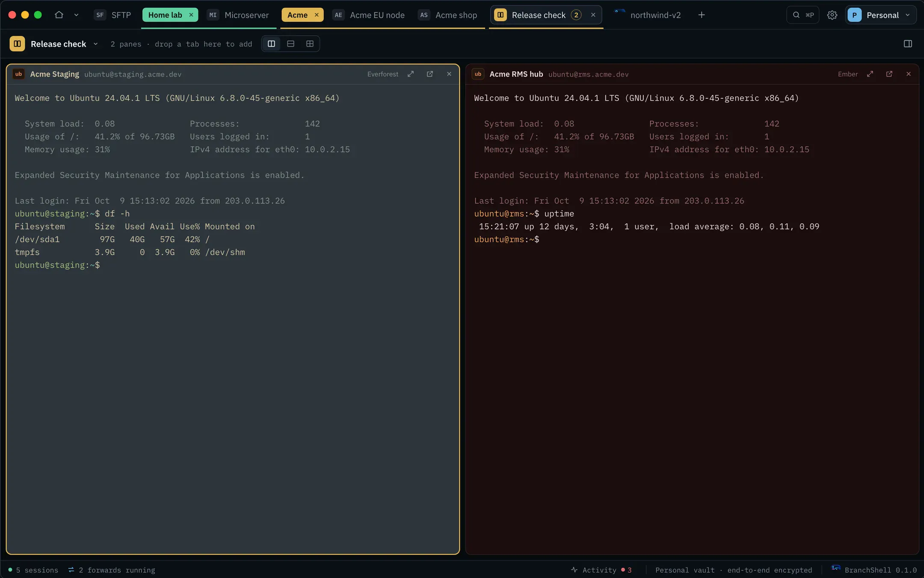Open the dropdown chevron next to Home icon
Viewport: 924px width, 578px height.
[76, 15]
